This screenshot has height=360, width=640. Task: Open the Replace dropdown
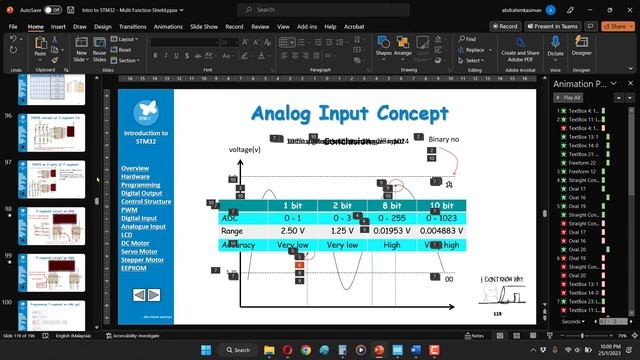pyautogui.click(x=475, y=50)
